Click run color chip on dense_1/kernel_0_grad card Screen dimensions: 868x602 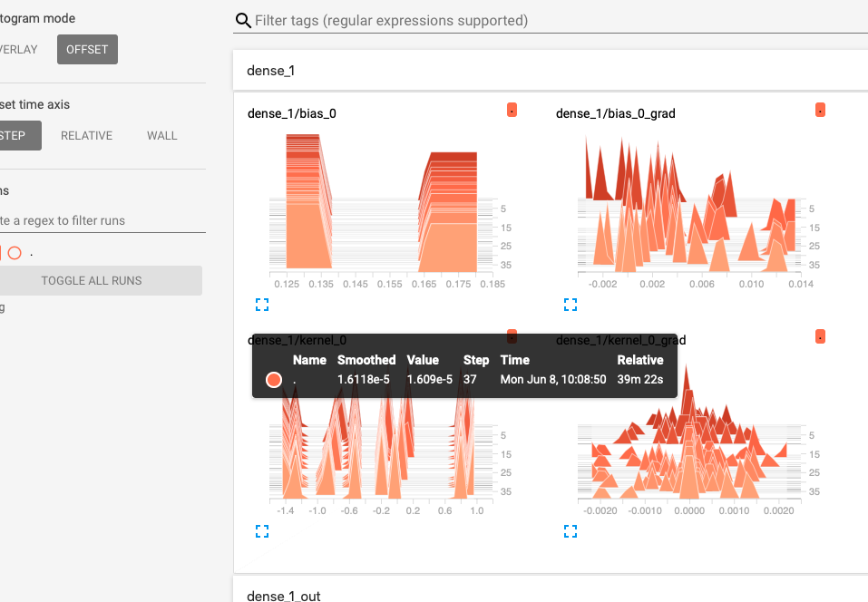pyautogui.click(x=821, y=336)
